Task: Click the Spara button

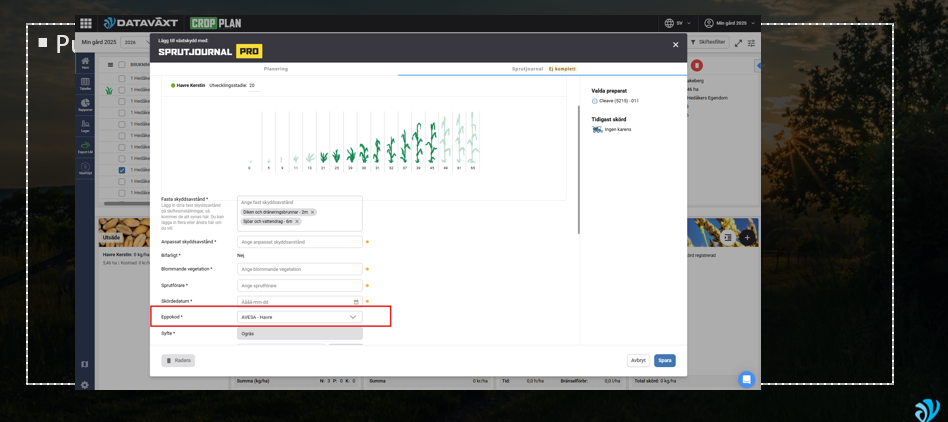Action: click(664, 360)
